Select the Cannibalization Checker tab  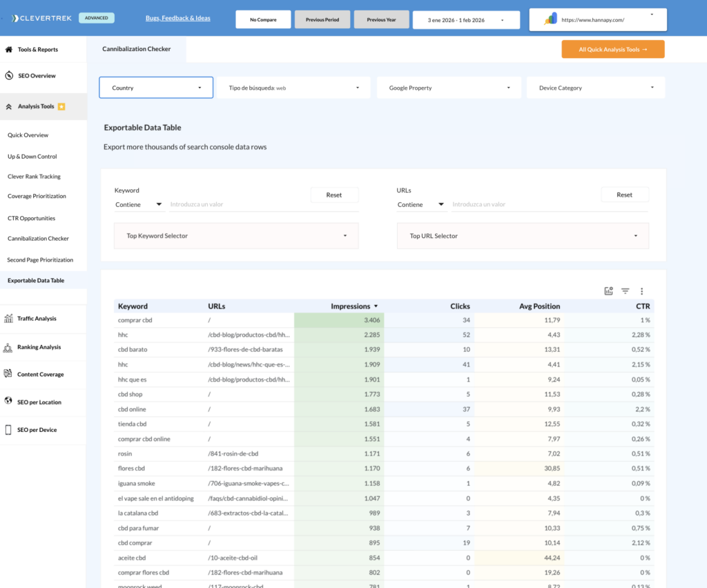click(136, 49)
